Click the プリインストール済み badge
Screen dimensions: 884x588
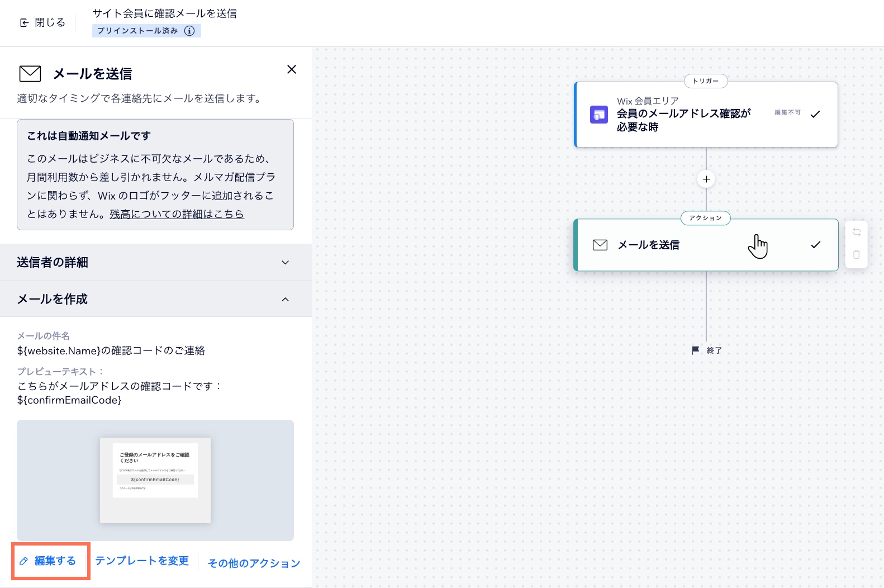pyautogui.click(x=137, y=31)
